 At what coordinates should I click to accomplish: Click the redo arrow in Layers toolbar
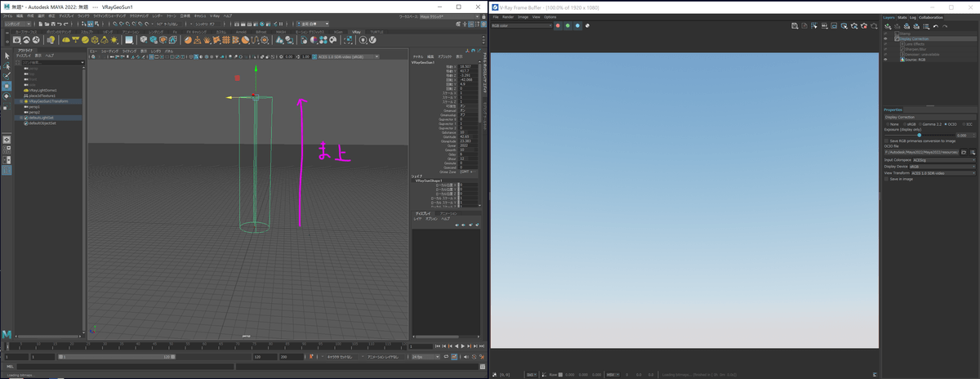[945, 26]
